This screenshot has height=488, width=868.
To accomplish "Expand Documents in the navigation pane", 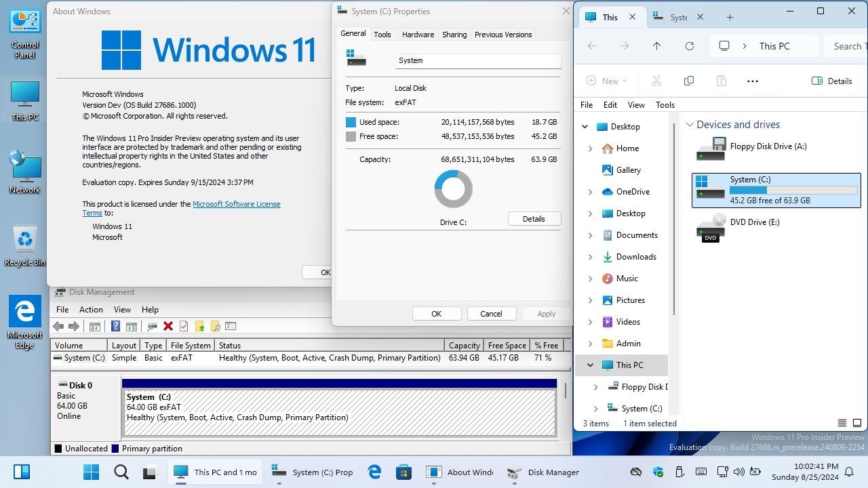I will (590, 235).
